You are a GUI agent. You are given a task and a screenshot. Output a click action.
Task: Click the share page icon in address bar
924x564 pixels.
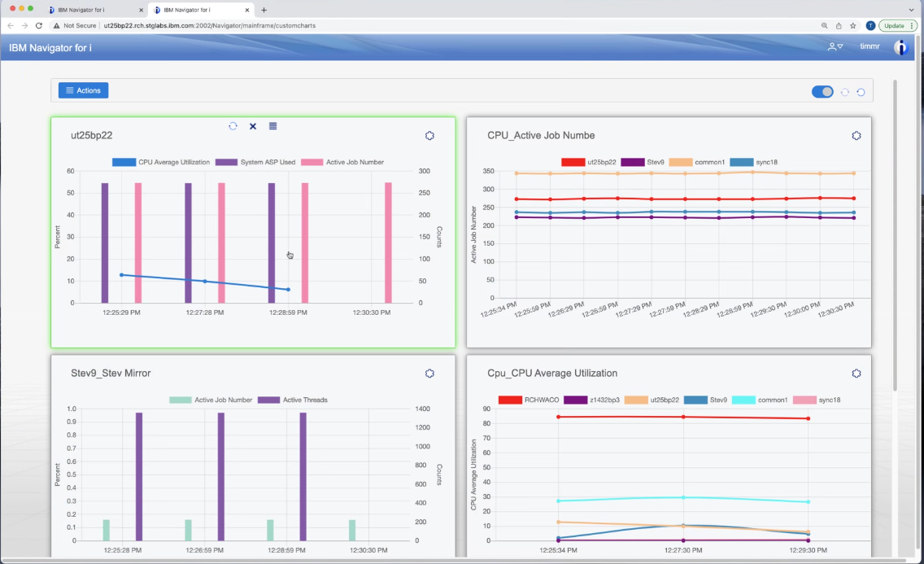[x=838, y=25]
